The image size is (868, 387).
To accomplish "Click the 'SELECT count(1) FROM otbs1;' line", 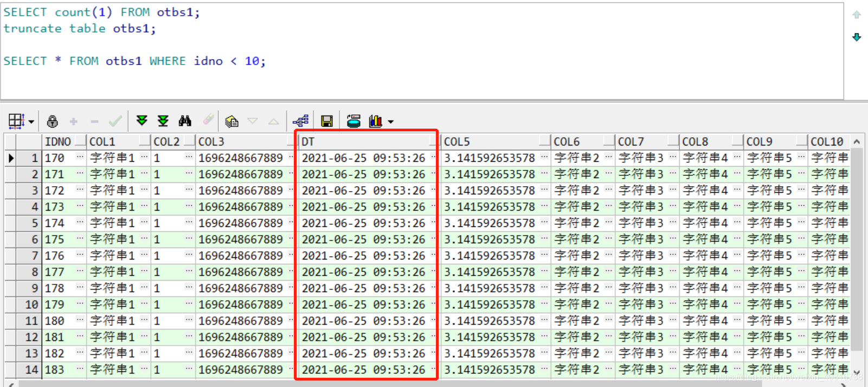I will point(101,12).
